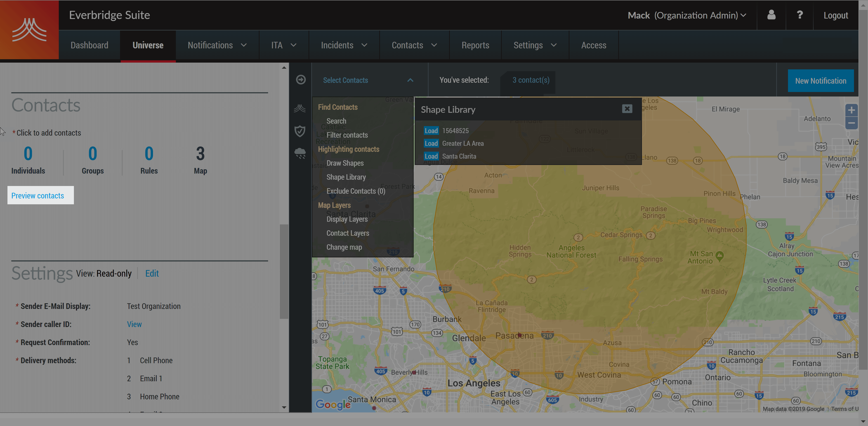868x426 pixels.
Task: Expand the Notifications menu dropdown
Action: point(217,45)
